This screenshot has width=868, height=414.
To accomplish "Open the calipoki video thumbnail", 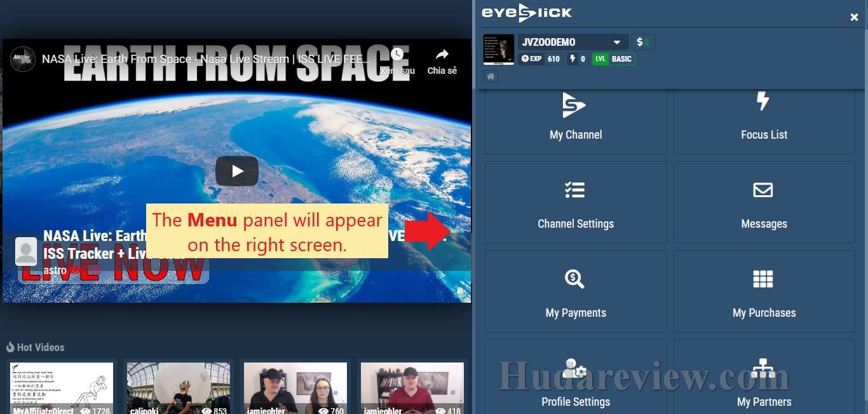I will pyautogui.click(x=178, y=388).
